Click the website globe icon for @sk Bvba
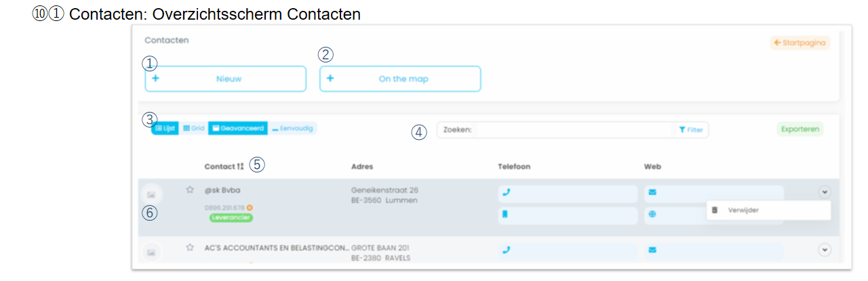 pyautogui.click(x=652, y=214)
